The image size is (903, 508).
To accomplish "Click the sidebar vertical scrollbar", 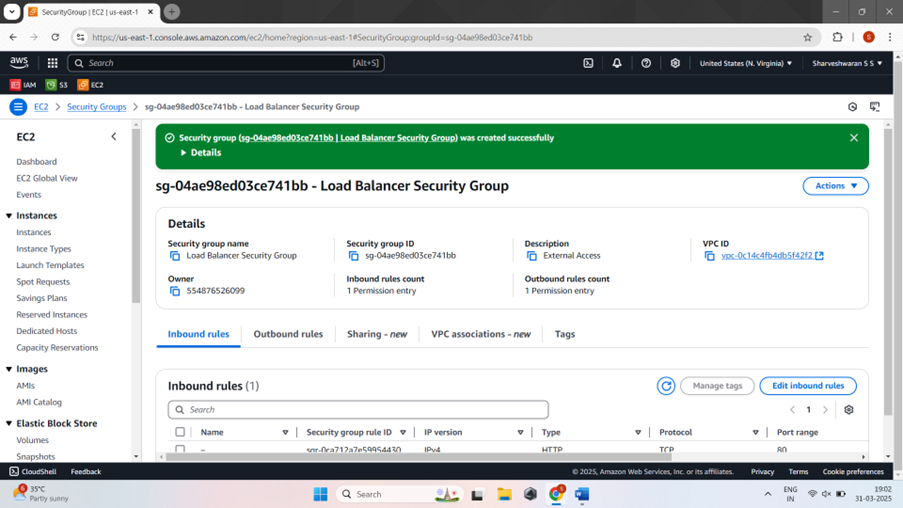I will click(x=136, y=216).
